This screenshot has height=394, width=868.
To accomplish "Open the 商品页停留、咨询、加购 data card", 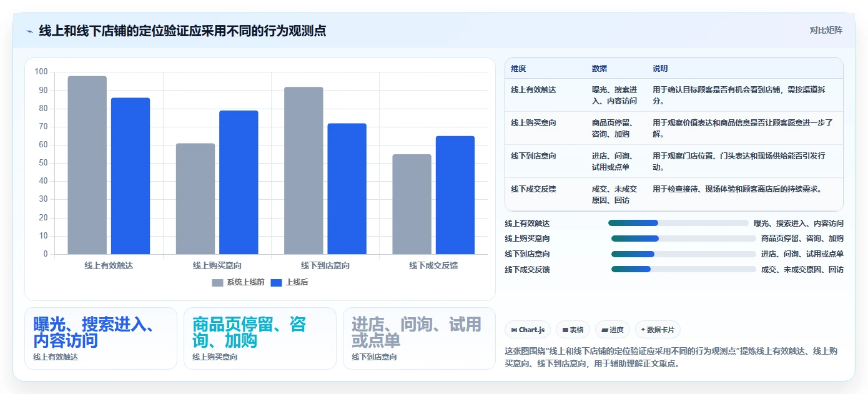I will tap(260, 338).
